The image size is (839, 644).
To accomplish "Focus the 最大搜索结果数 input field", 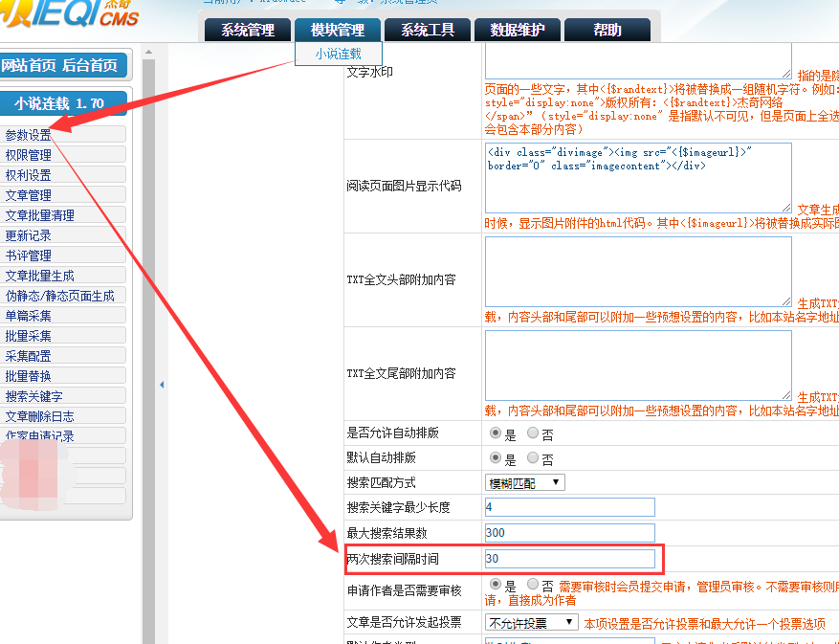I will click(569, 533).
